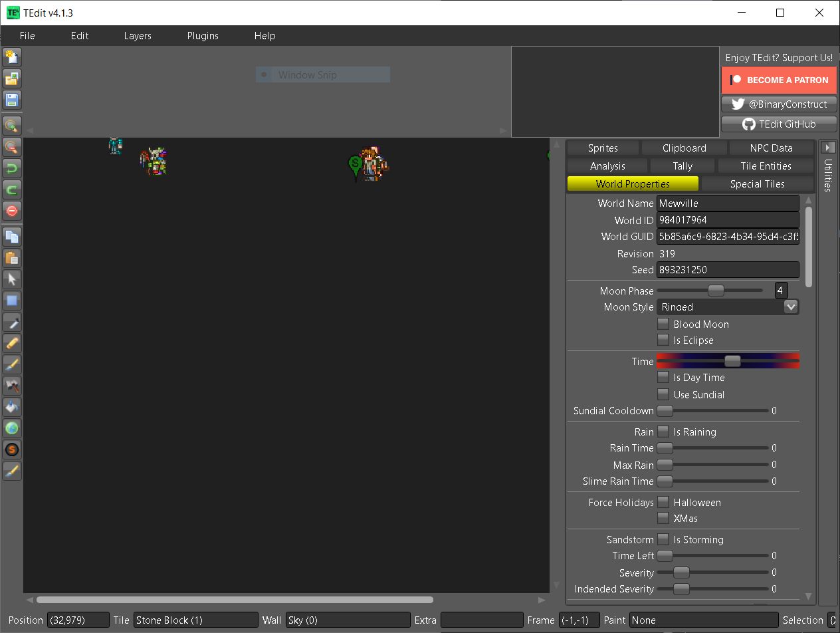
Task: Select the Brush tool
Action: (12, 364)
